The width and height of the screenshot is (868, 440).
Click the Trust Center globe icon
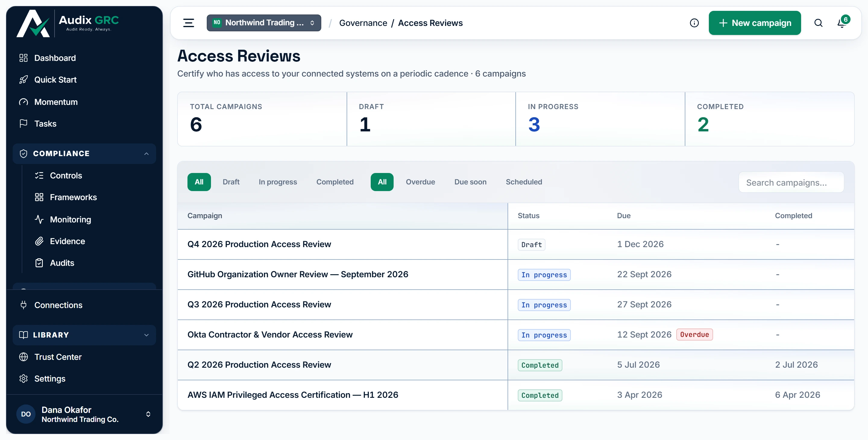pyautogui.click(x=23, y=357)
